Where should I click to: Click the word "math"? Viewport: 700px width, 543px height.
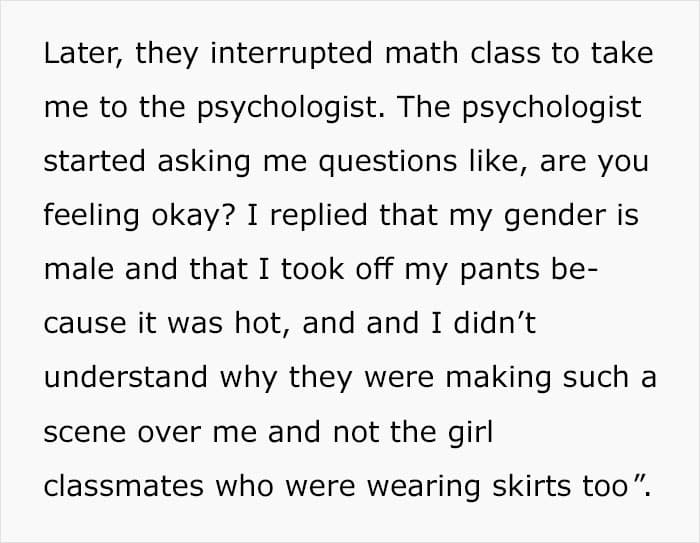[x=421, y=53]
